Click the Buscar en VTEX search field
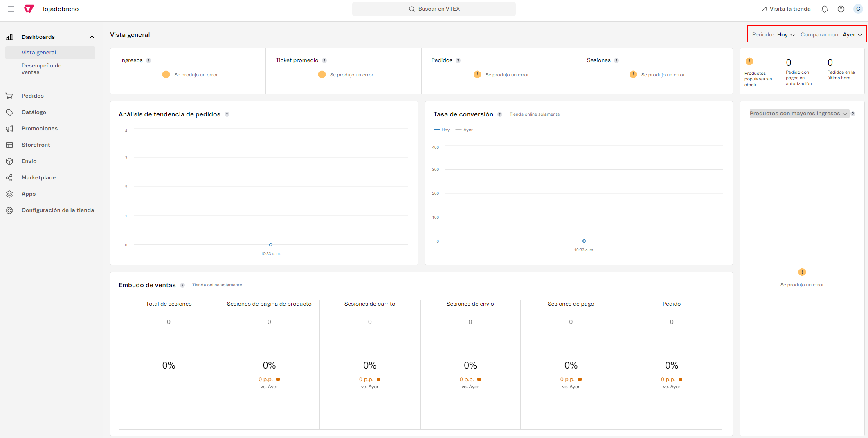The height and width of the screenshot is (438, 868). pyautogui.click(x=434, y=9)
